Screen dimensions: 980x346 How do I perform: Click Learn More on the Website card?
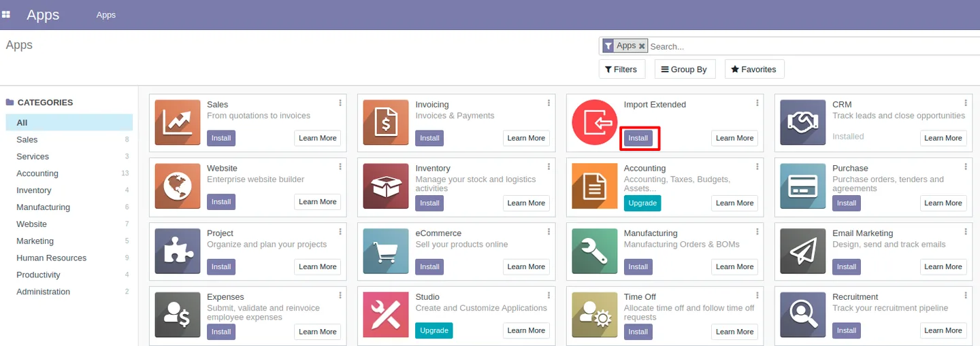click(x=318, y=202)
